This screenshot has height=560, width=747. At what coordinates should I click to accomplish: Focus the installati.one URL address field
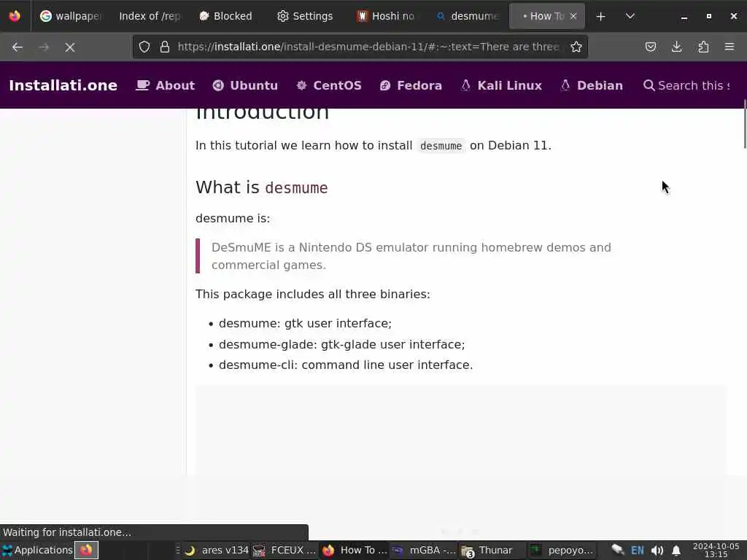368,47
